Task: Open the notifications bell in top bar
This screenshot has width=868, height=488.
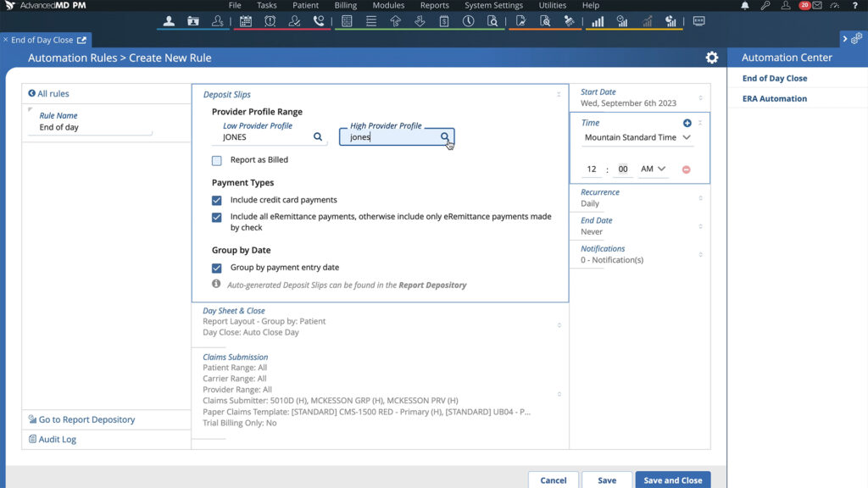Action: 745,6
